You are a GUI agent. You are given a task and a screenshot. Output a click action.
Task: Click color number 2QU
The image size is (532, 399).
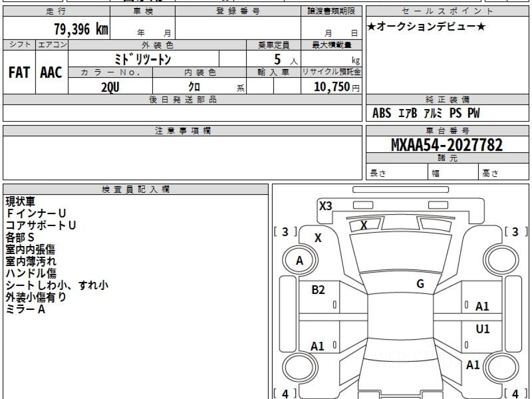point(110,87)
